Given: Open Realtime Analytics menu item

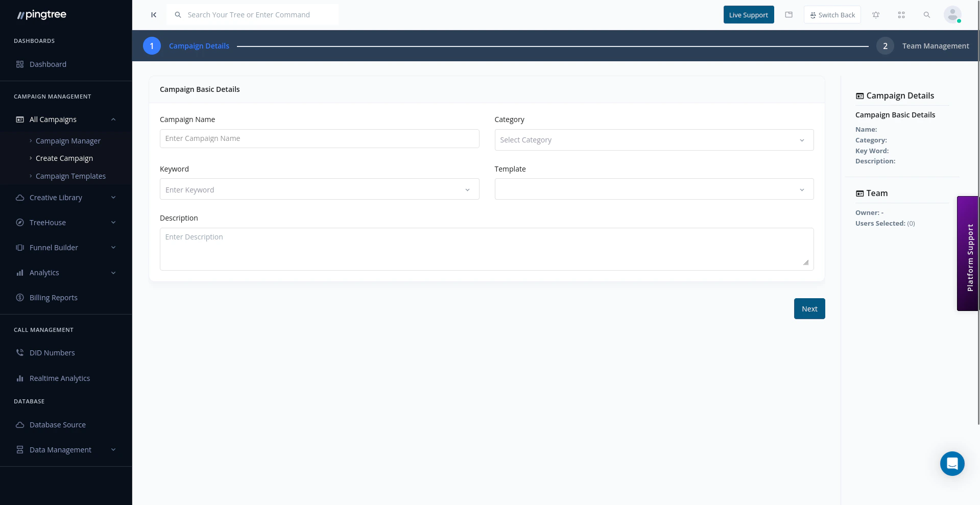Looking at the screenshot, I should coord(60,378).
